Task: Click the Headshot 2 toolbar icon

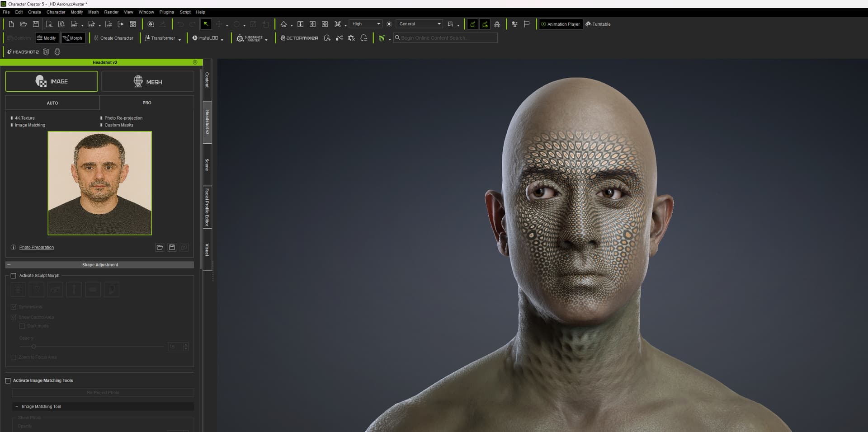Action: (23, 52)
